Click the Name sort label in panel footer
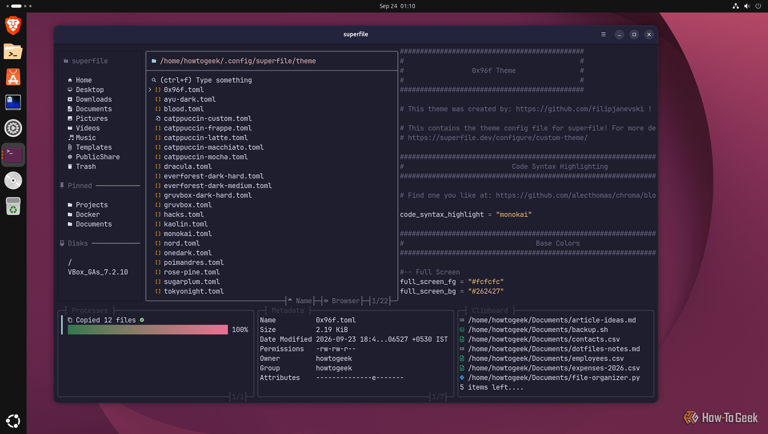The width and height of the screenshot is (768, 434). (303, 301)
